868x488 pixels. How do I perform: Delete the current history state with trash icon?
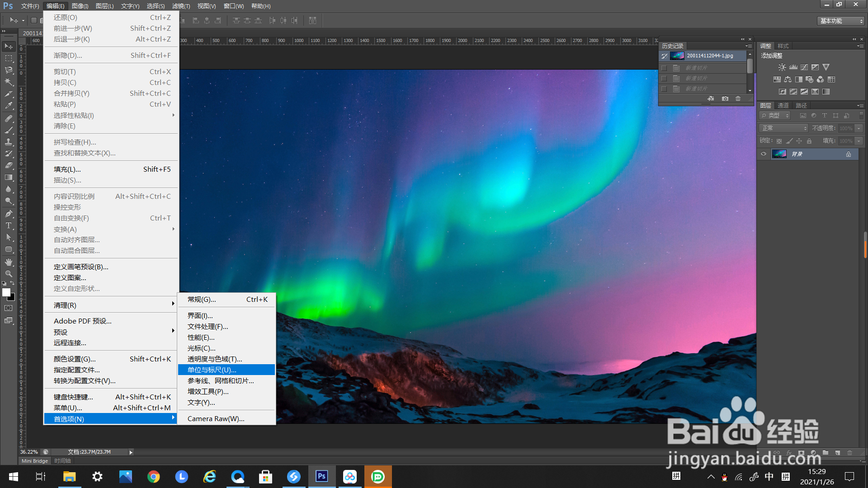click(x=738, y=99)
